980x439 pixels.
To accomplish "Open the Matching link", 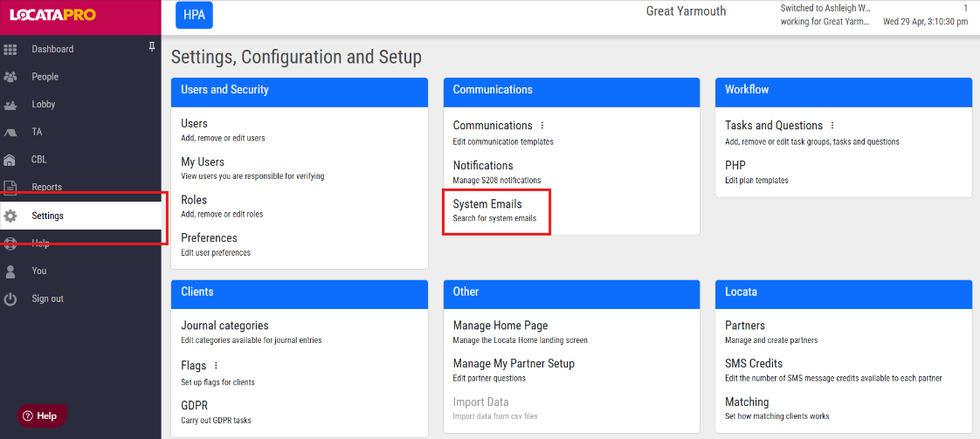I will [x=747, y=402].
